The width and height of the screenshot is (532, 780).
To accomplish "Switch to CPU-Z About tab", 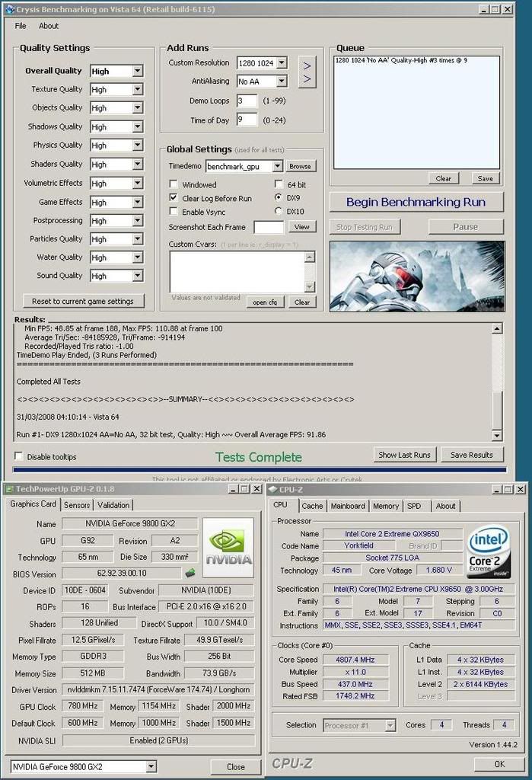I will [445, 506].
